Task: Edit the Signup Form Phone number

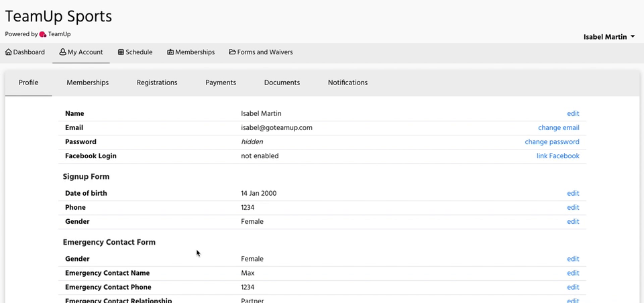Action: [x=573, y=208]
